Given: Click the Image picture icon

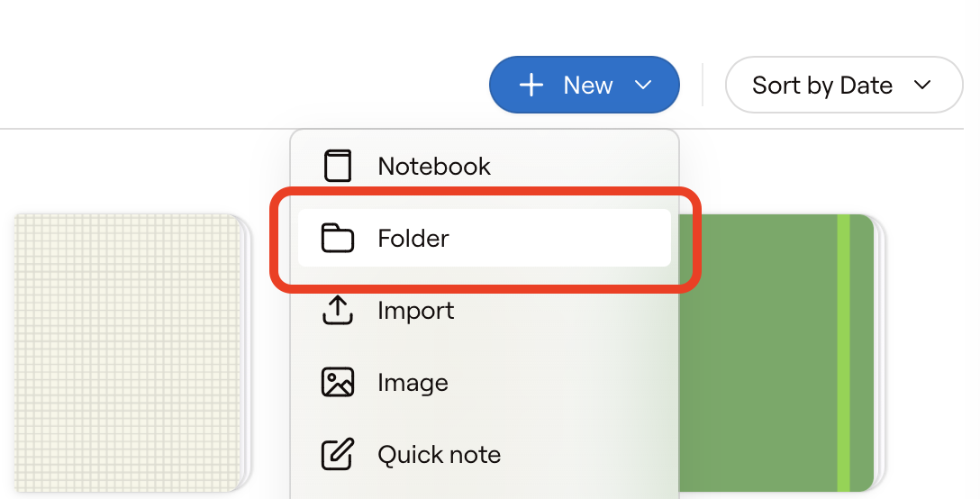Looking at the screenshot, I should coord(338,383).
